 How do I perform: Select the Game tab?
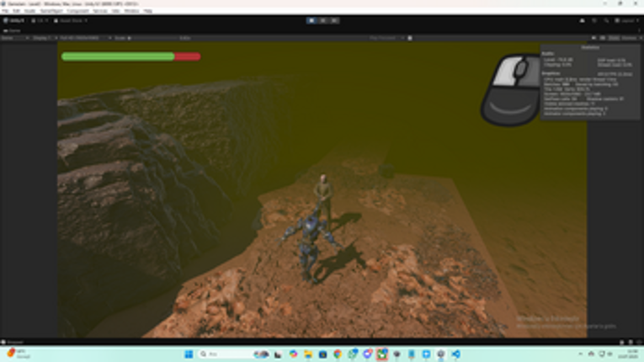pos(12,30)
